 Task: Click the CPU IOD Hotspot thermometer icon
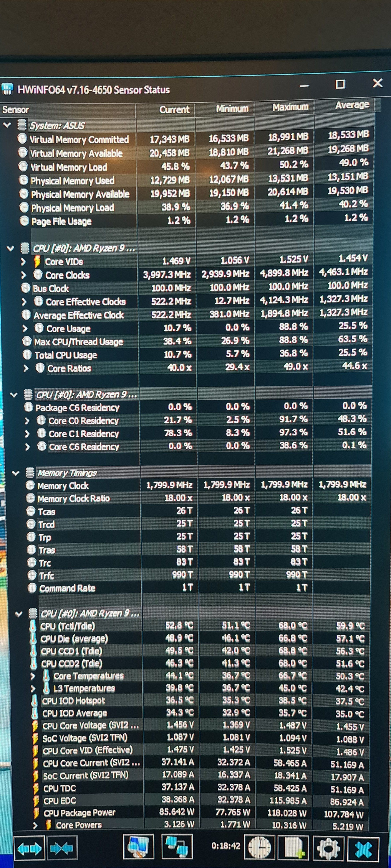click(34, 701)
